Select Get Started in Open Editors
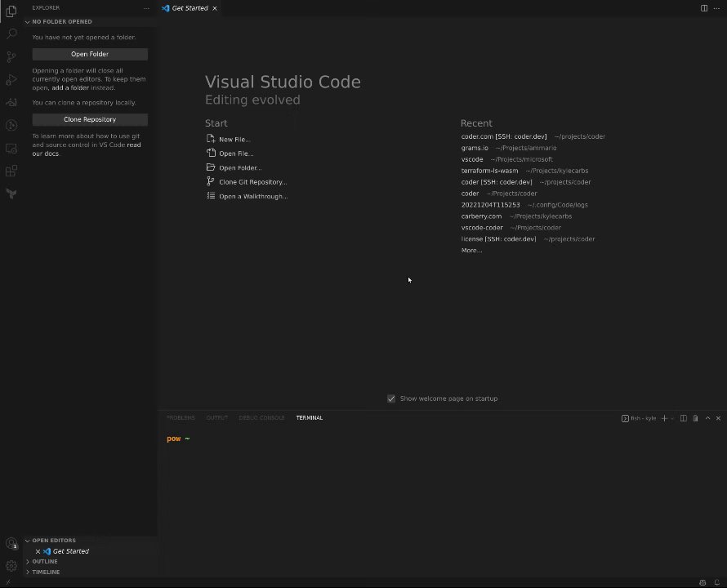 (70, 551)
